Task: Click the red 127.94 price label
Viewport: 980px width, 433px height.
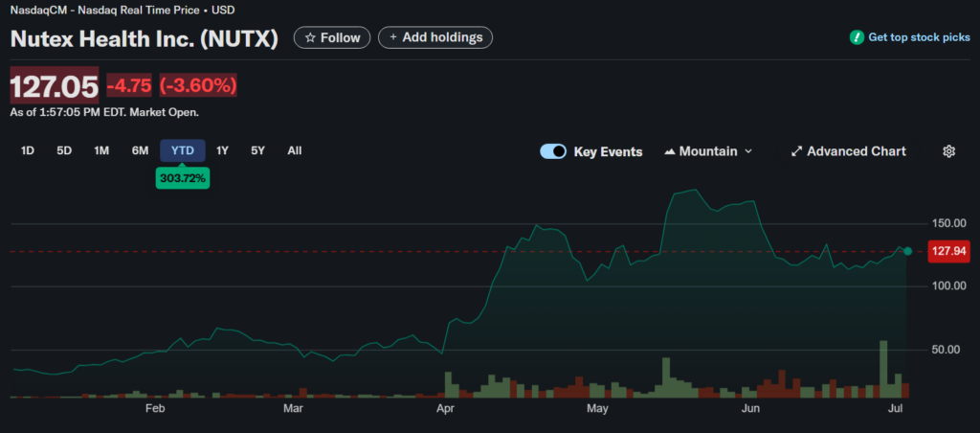Action: [x=948, y=252]
